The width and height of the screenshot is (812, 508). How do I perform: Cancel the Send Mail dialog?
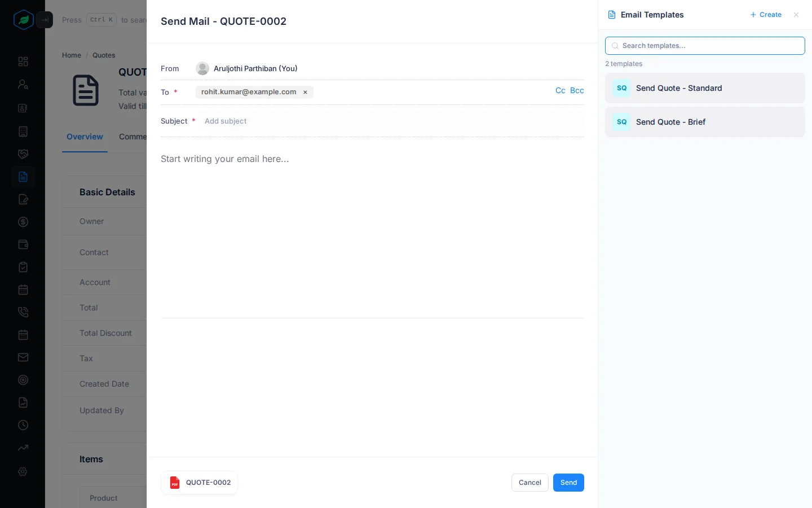[x=529, y=483]
